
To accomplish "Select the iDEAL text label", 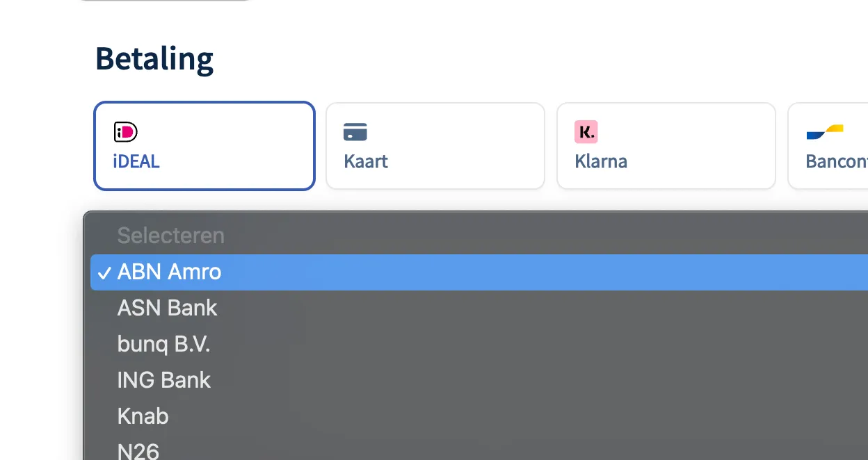I will tap(136, 161).
